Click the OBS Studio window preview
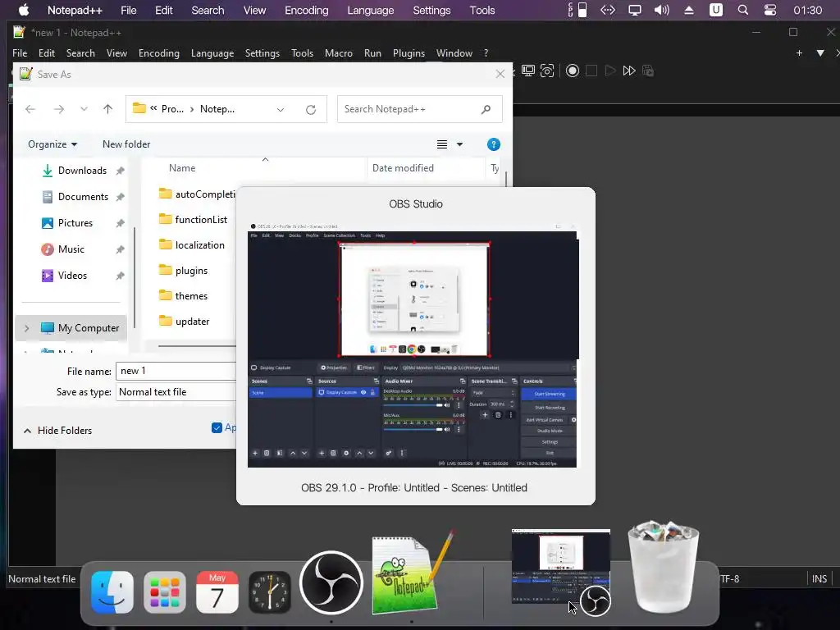 click(413, 345)
